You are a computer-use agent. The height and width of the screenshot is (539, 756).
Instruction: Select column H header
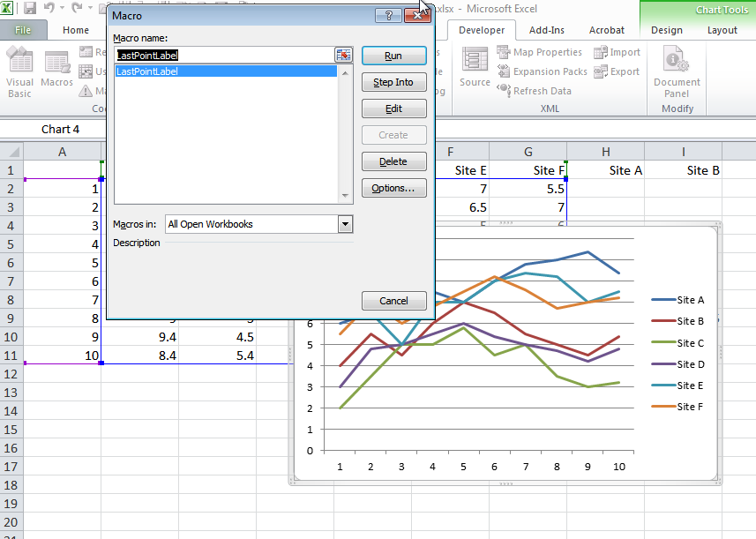[x=605, y=152]
